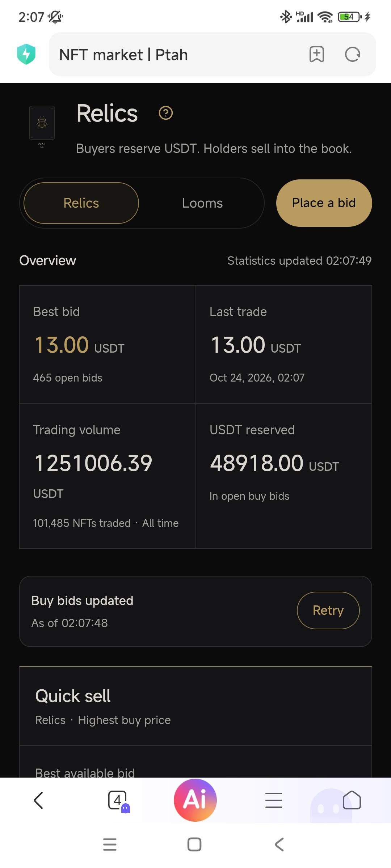391x868 pixels.
Task: Tap the USDT reserved statistics card
Action: 284,476
